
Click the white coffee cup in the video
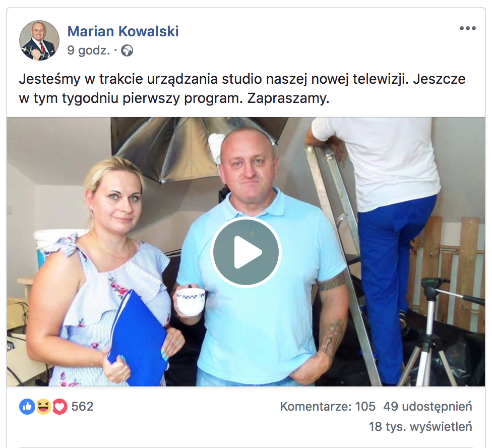click(x=191, y=302)
